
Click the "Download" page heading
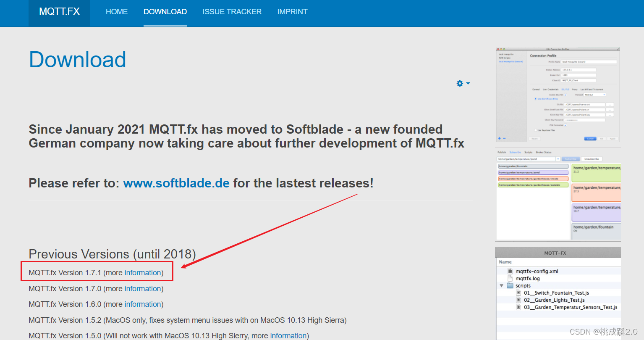[x=77, y=60]
